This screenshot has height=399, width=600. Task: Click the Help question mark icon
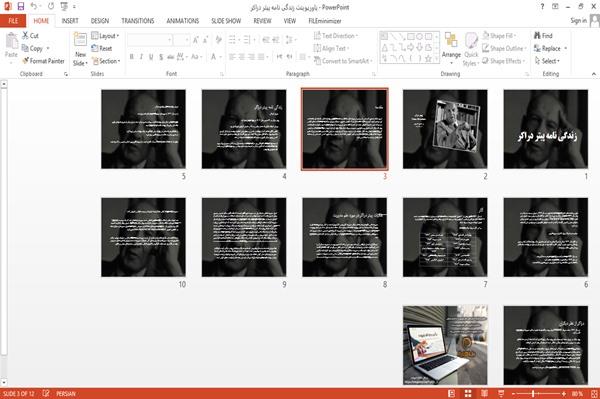542,7
